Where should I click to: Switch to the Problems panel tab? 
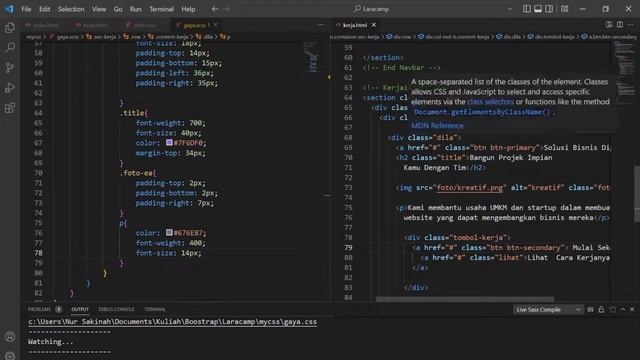coord(44,309)
